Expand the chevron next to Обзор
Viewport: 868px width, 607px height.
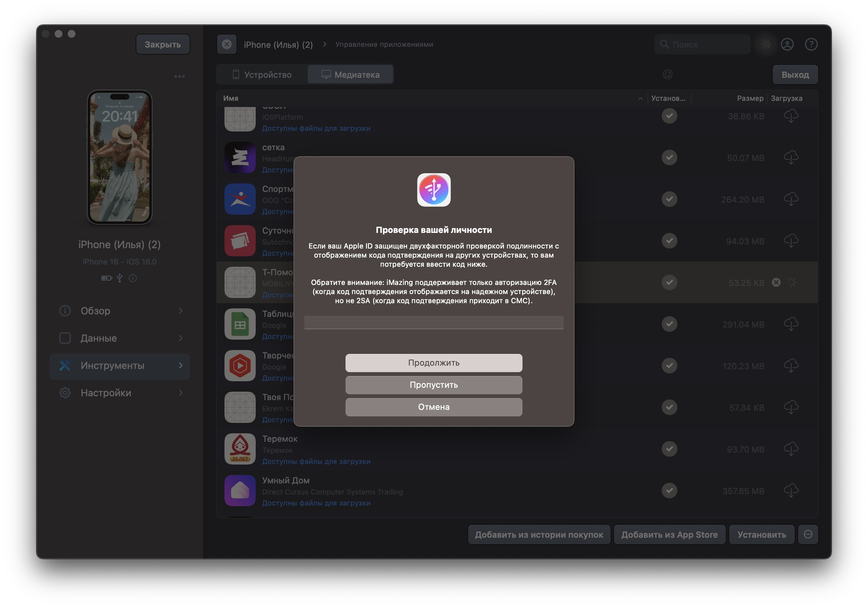tap(181, 311)
